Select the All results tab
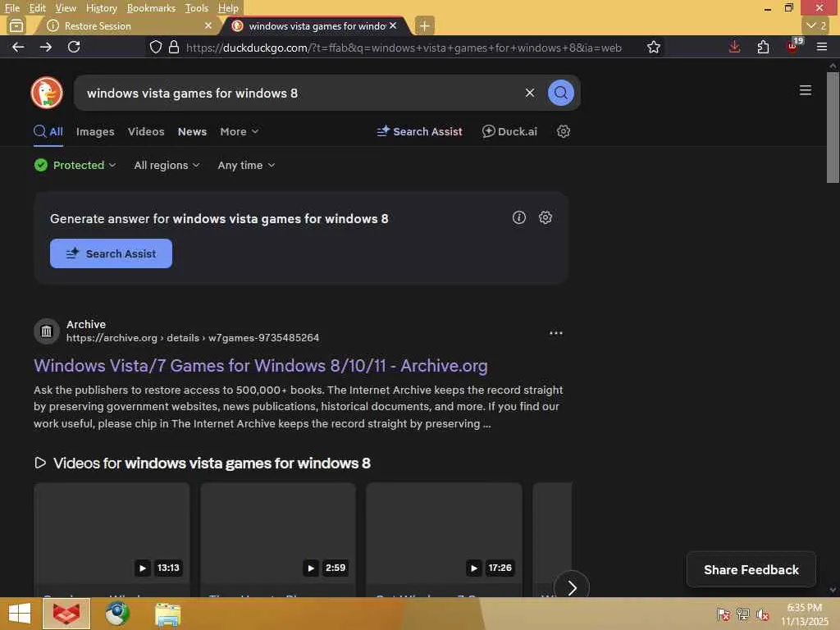 48,132
